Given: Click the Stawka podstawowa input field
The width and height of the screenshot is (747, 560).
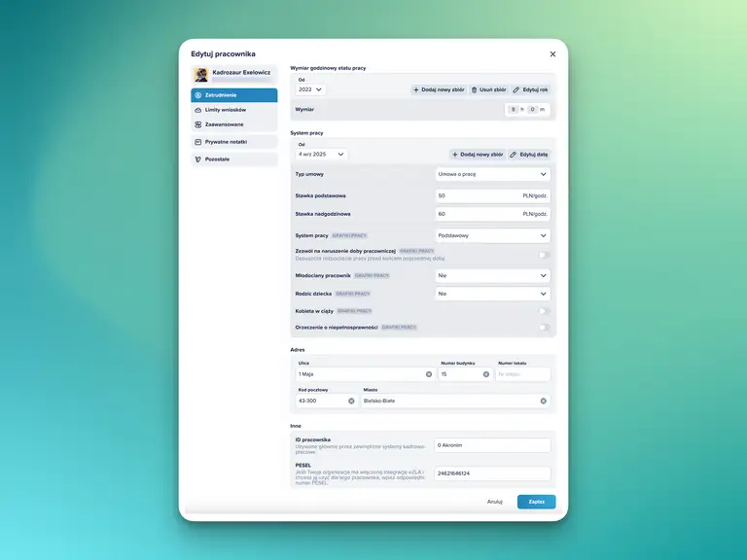Looking at the screenshot, I should coord(477,195).
